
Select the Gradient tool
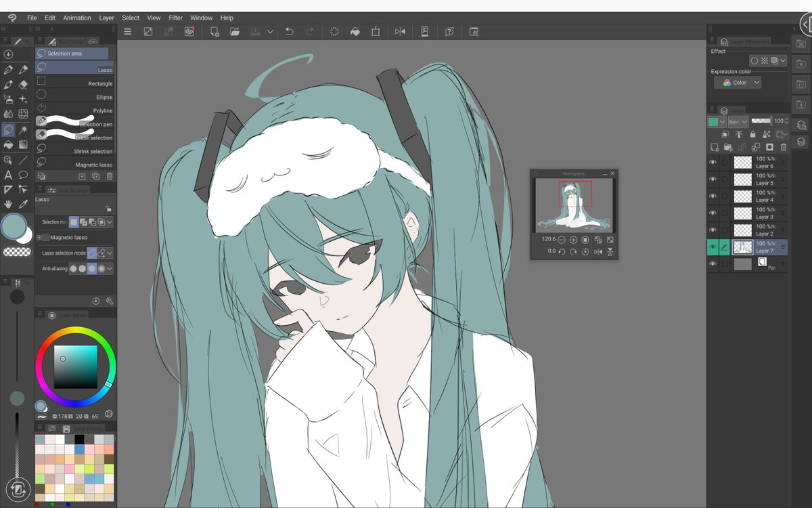24,144
